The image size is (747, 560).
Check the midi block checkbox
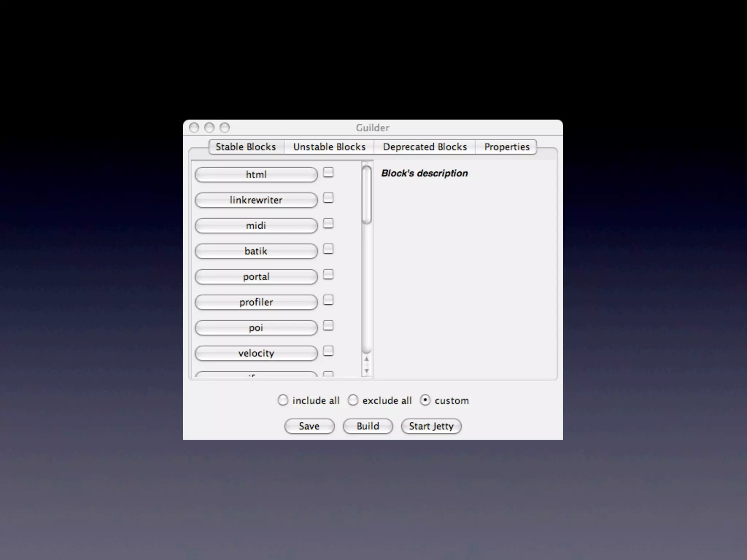click(x=328, y=223)
